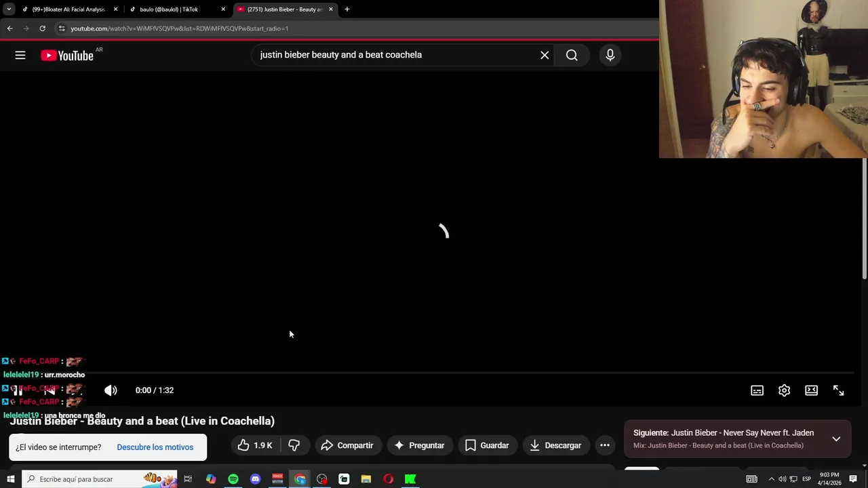Reload the page with the refresh icon
Screen dimensions: 868x488
(42, 28)
